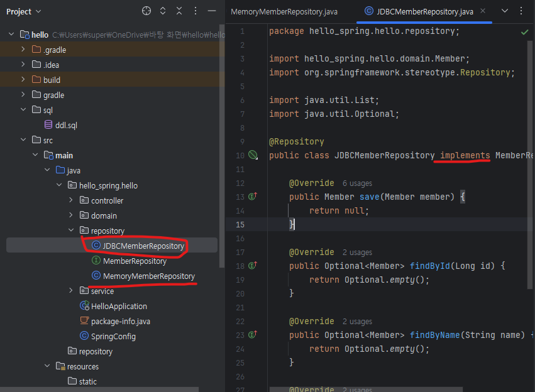Viewport: 535px width, 392px height.
Task: Click the Select Opened File target icon
Action: coord(146,11)
